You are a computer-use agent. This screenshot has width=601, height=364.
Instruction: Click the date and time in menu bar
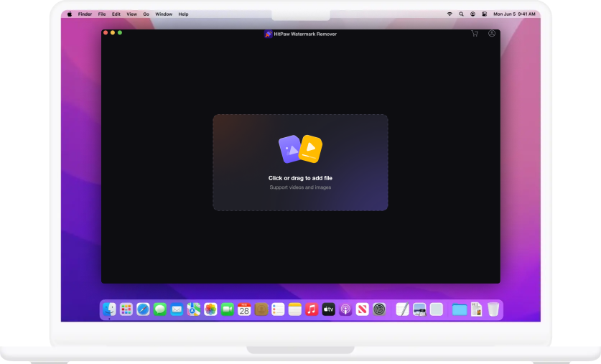pos(514,14)
